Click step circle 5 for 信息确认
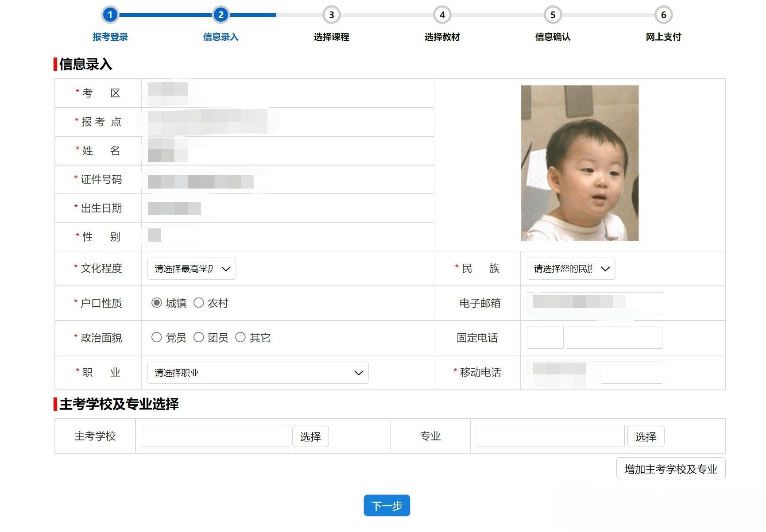The image size is (766, 532). click(x=553, y=15)
